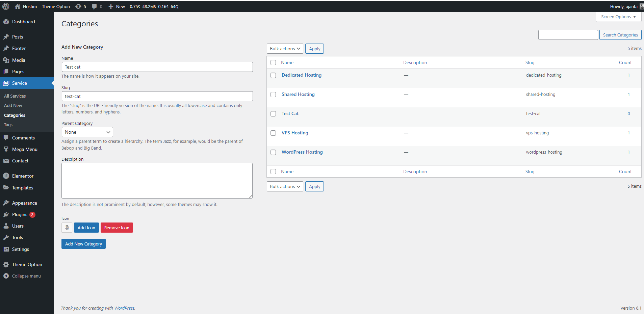The width and height of the screenshot is (644, 314).
Task: Click the Theme Option gear icon in sidebar
Action: 6,264
